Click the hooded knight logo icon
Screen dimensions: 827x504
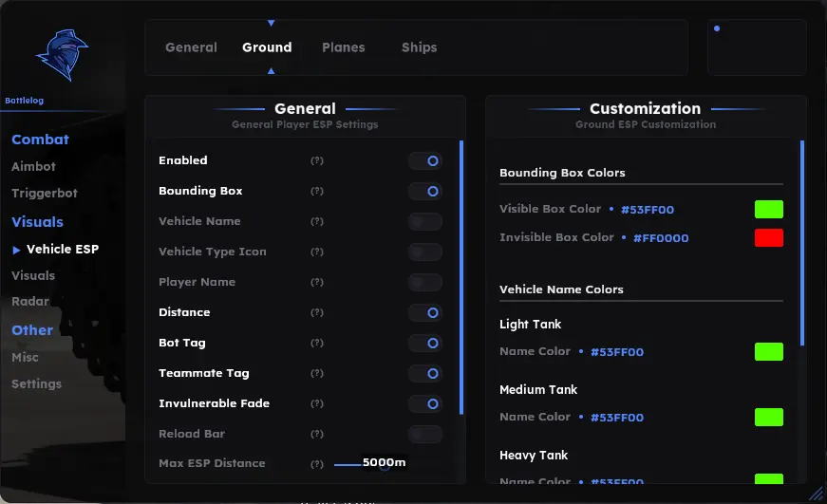click(63, 55)
